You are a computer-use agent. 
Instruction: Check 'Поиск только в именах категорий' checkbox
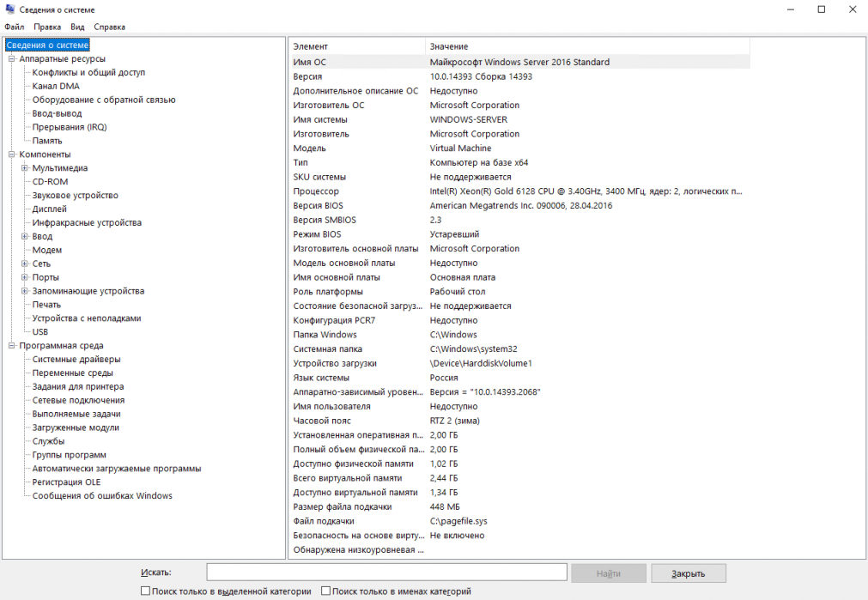[326, 591]
